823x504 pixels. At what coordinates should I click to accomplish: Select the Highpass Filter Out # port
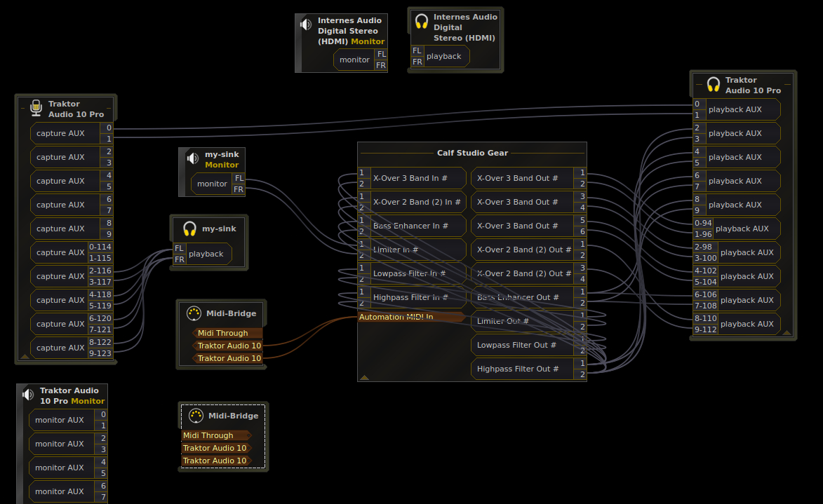point(528,369)
